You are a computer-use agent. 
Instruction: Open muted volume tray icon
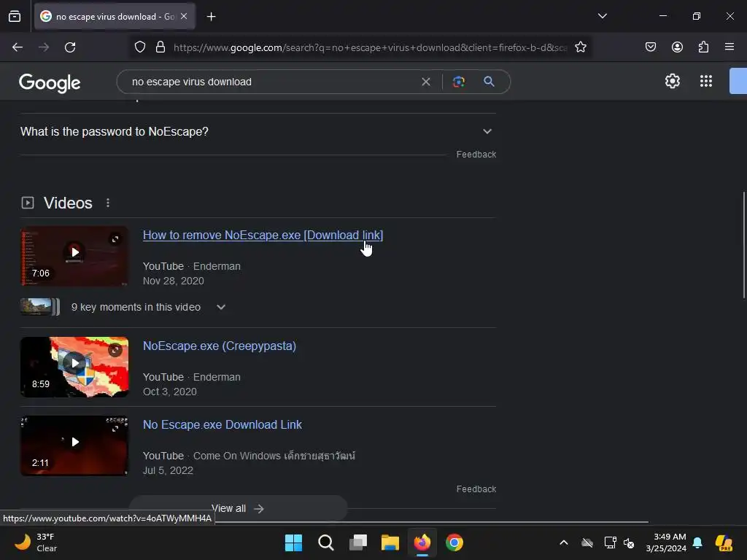629,542
